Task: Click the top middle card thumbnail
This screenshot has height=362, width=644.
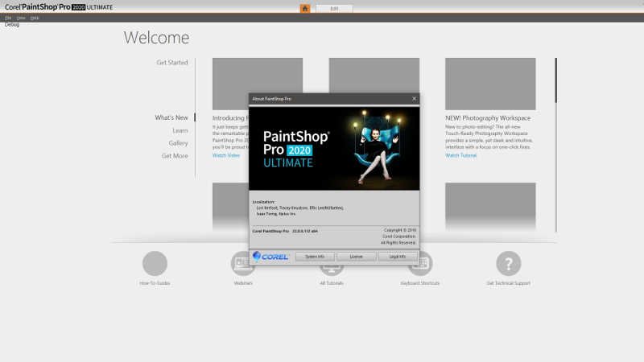Action: click(374, 75)
